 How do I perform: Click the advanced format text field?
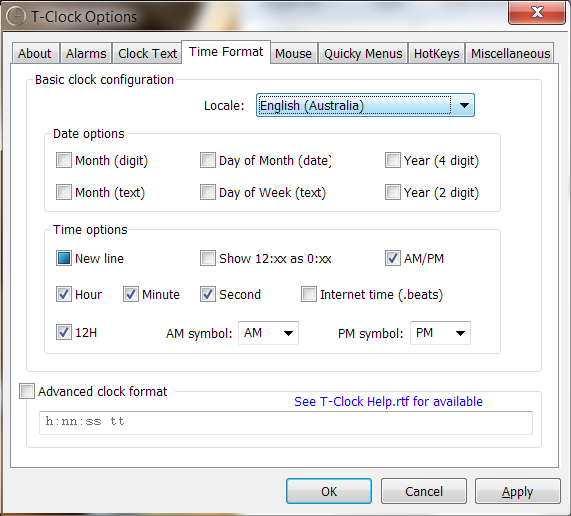(x=286, y=423)
